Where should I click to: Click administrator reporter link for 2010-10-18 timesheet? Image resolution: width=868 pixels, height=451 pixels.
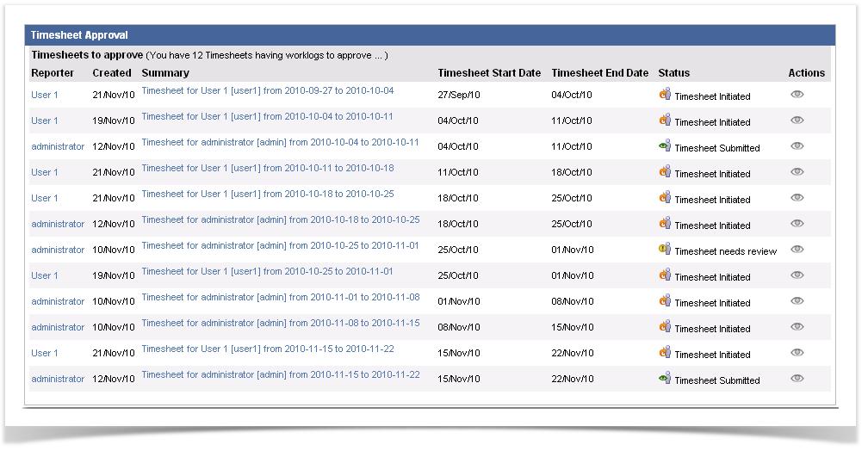pos(58,225)
